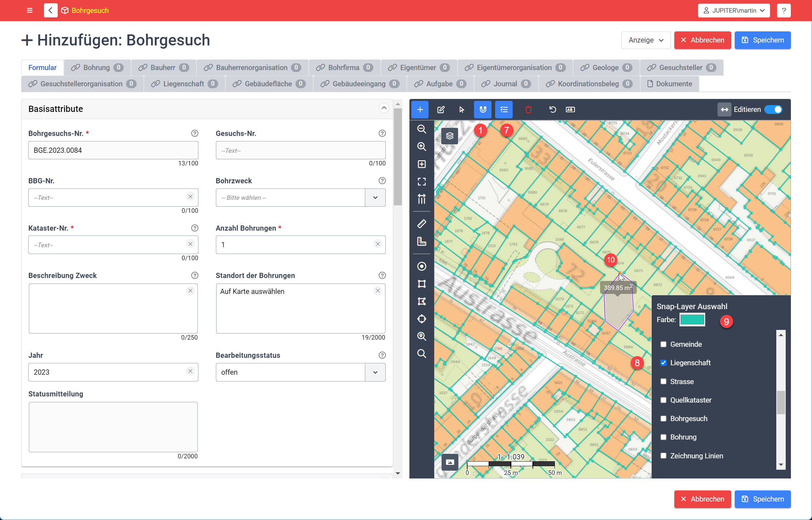Select the point circle drawing tool
The width and height of the screenshot is (812, 520).
pyautogui.click(x=421, y=266)
